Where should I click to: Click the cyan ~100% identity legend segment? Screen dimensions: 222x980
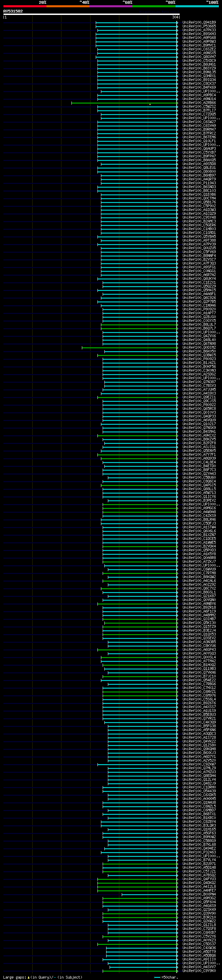pyautogui.click(x=197, y=6)
